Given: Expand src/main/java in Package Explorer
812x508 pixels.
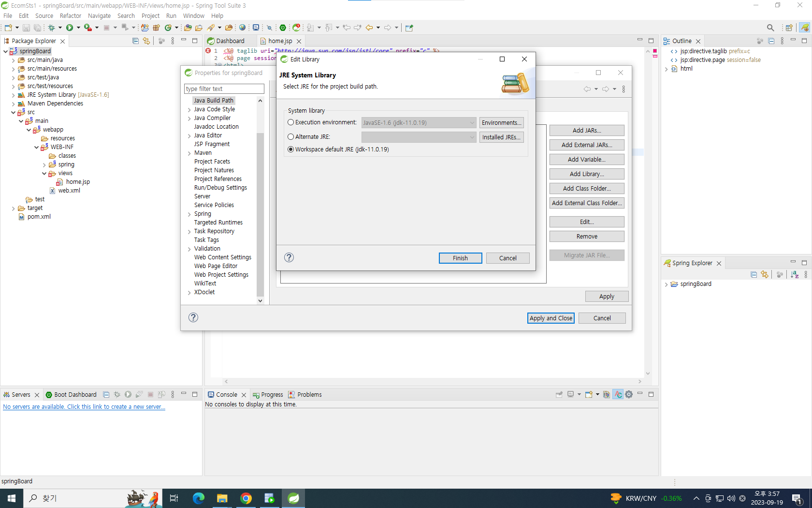Looking at the screenshot, I should click(13, 60).
